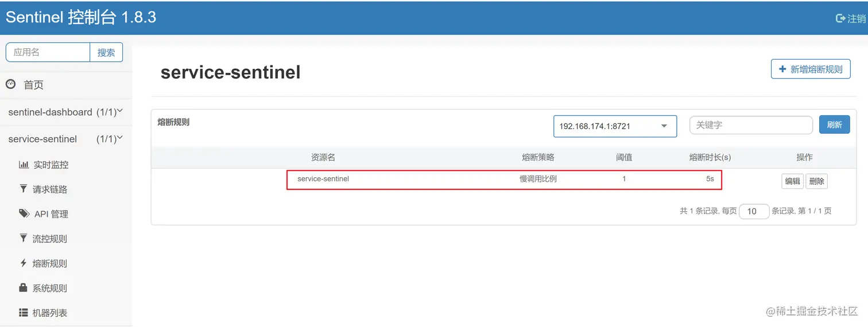Open the 192.168.174.1:8721 machine dropdown

(615, 126)
